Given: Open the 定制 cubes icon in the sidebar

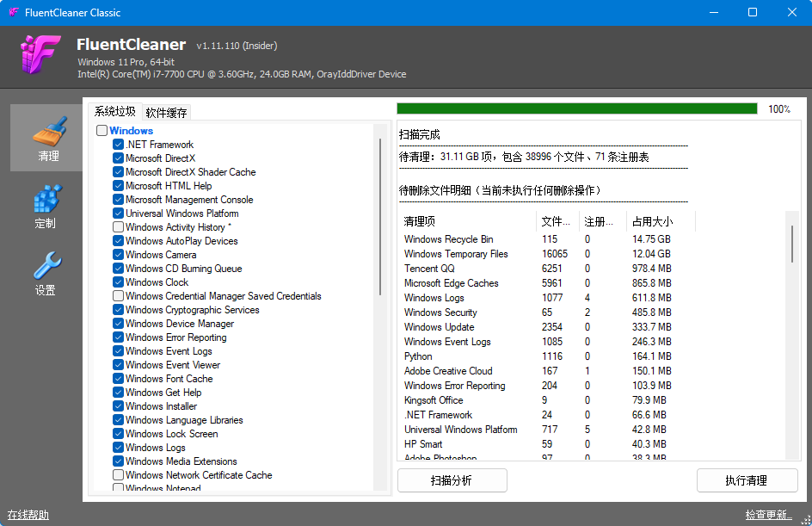Looking at the screenshot, I should click(x=47, y=199).
